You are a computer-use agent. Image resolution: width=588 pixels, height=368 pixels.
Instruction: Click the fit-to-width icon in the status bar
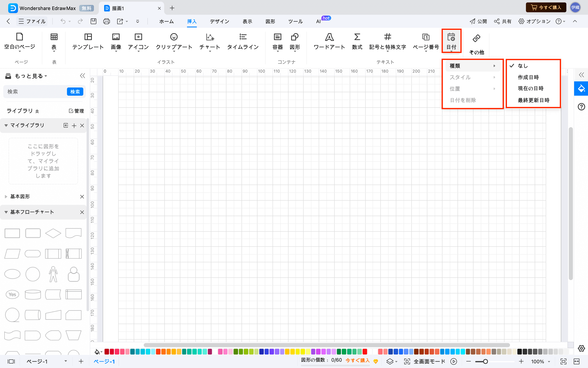(577, 361)
